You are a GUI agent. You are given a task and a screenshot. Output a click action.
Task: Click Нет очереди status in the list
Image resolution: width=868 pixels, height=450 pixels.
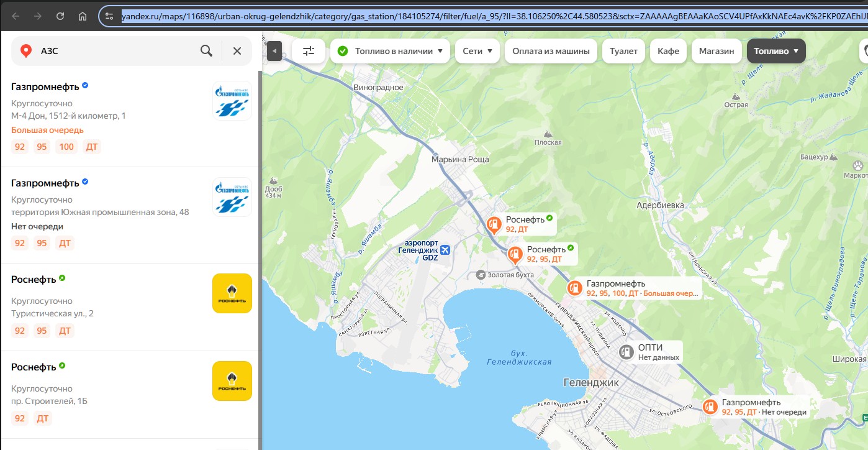click(x=37, y=226)
